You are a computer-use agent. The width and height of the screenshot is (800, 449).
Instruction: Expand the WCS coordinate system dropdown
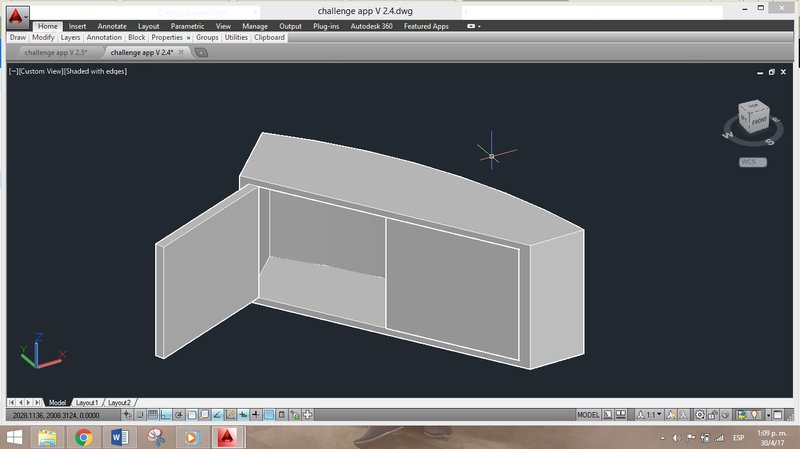[752, 161]
